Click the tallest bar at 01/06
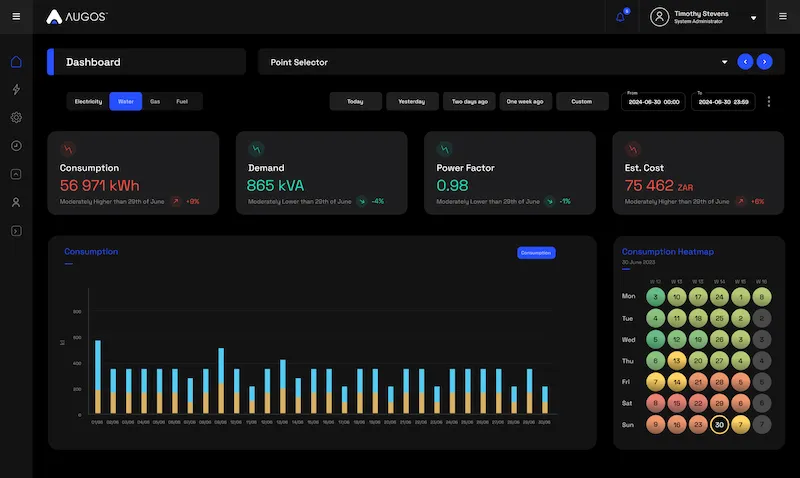Screen dimensions: 800x478 point(98,376)
